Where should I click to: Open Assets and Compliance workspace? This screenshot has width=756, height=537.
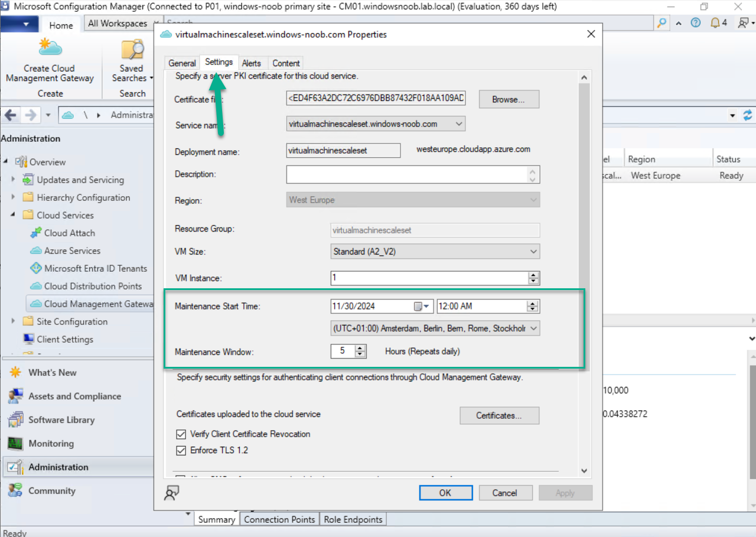pos(74,396)
